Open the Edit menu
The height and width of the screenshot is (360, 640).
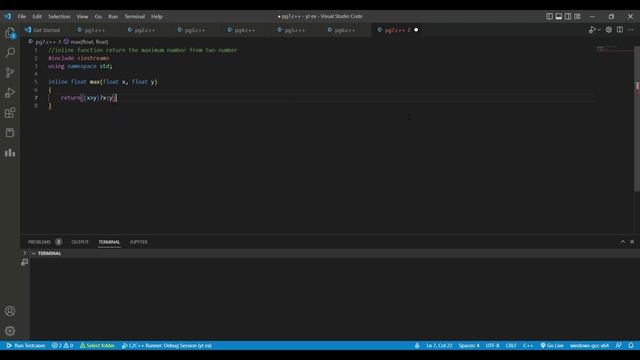[37, 17]
